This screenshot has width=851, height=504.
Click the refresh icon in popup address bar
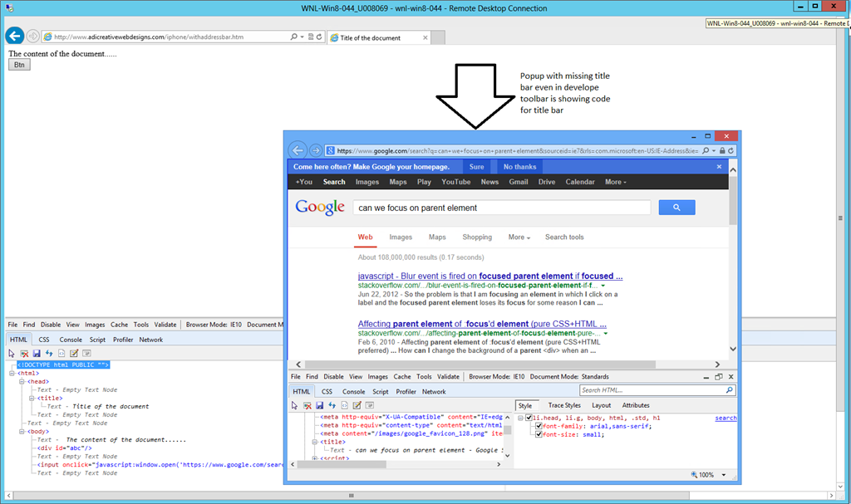coord(730,151)
